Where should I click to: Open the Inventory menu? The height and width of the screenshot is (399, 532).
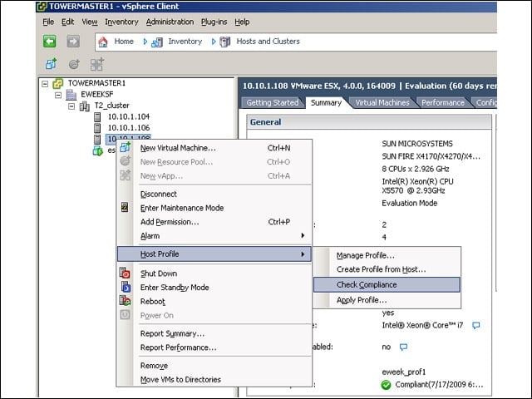121,22
